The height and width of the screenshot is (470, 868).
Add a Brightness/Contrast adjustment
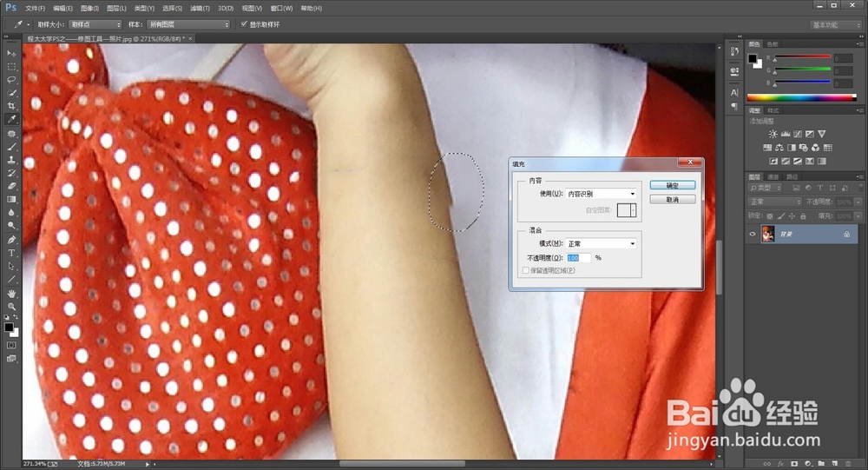click(773, 134)
